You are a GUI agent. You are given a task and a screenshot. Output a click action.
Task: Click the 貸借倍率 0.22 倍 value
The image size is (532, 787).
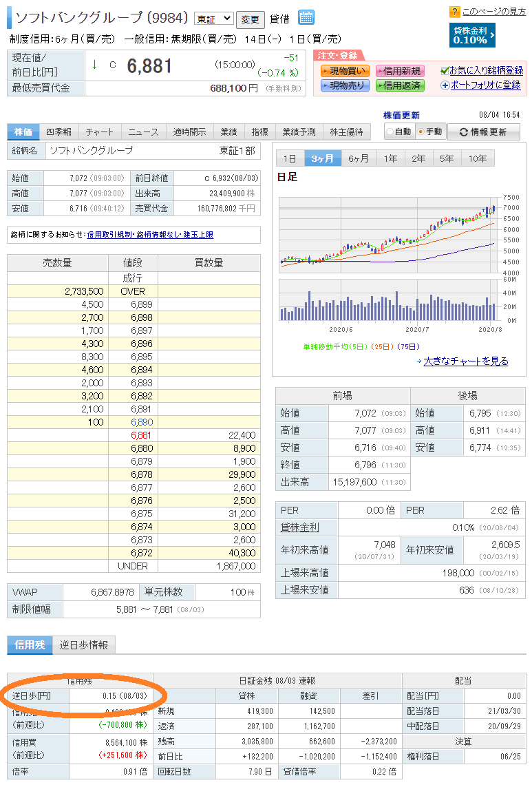[385, 771]
